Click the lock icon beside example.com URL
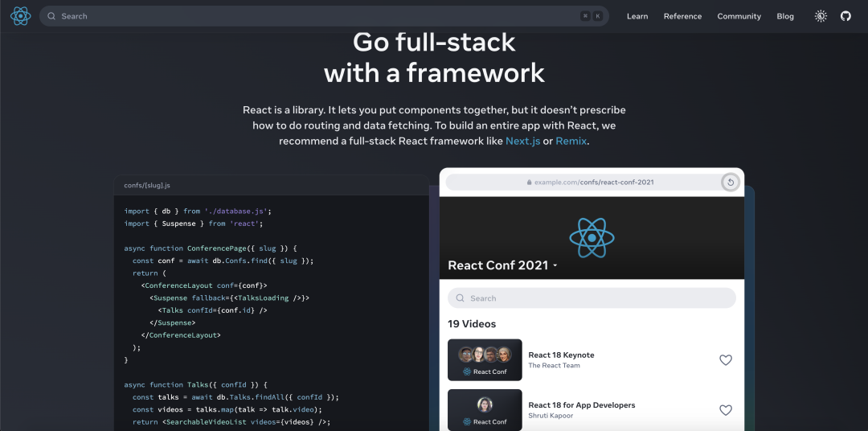868x431 pixels. click(529, 183)
